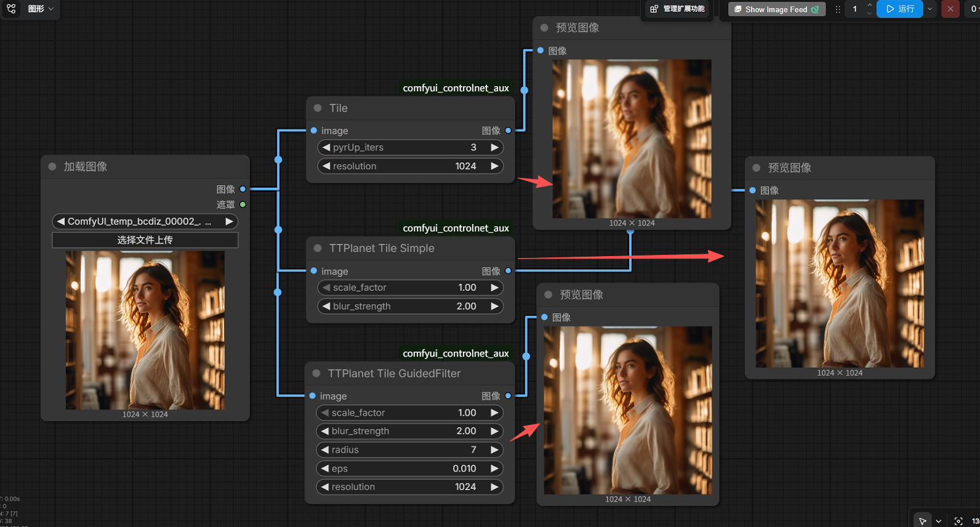Open the 图形 dropdown menu
The image size is (980, 527).
(41, 9)
